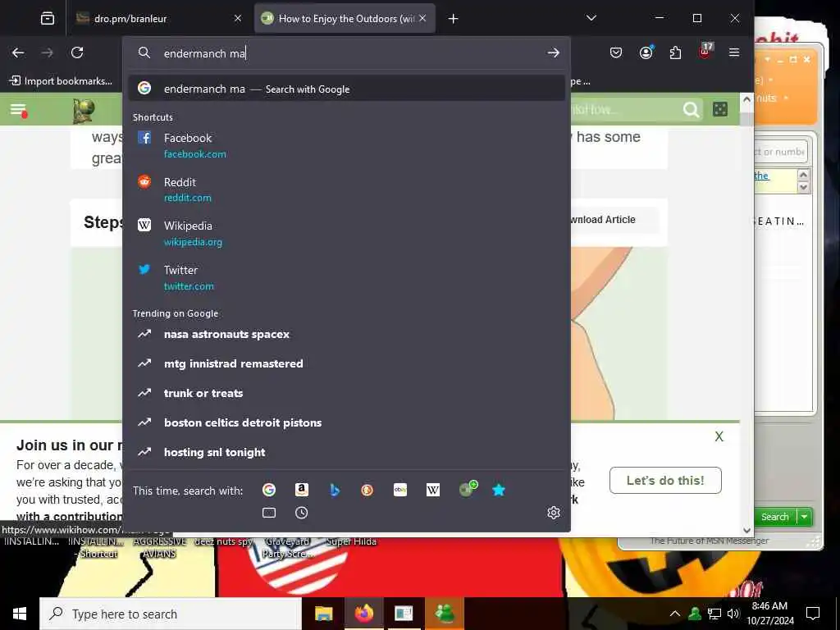
Task: Click up arrow in Messenger yellow box
Action: [803, 175]
